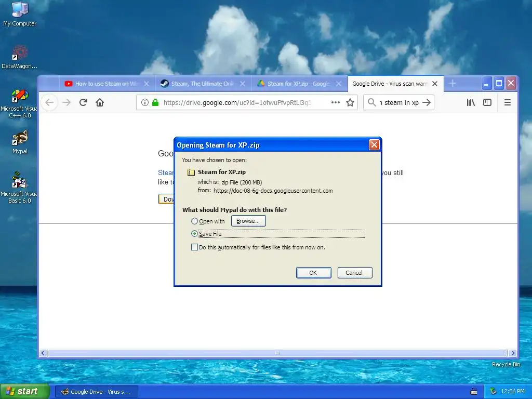
Task: Select Microsoft Visual Basic 6.0 shortcut
Action: (x=20, y=188)
